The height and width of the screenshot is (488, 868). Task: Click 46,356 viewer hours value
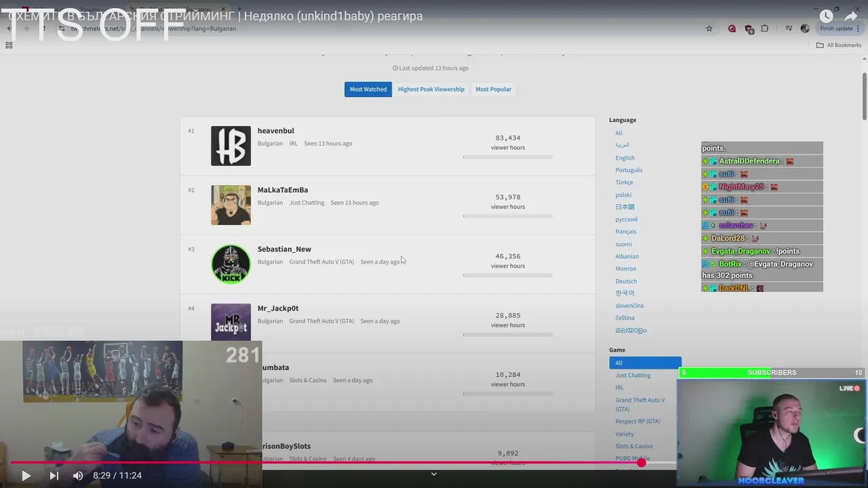click(508, 256)
